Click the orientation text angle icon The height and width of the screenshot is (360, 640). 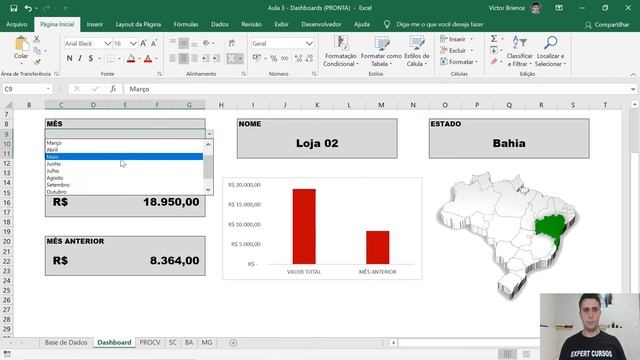tap(207, 43)
